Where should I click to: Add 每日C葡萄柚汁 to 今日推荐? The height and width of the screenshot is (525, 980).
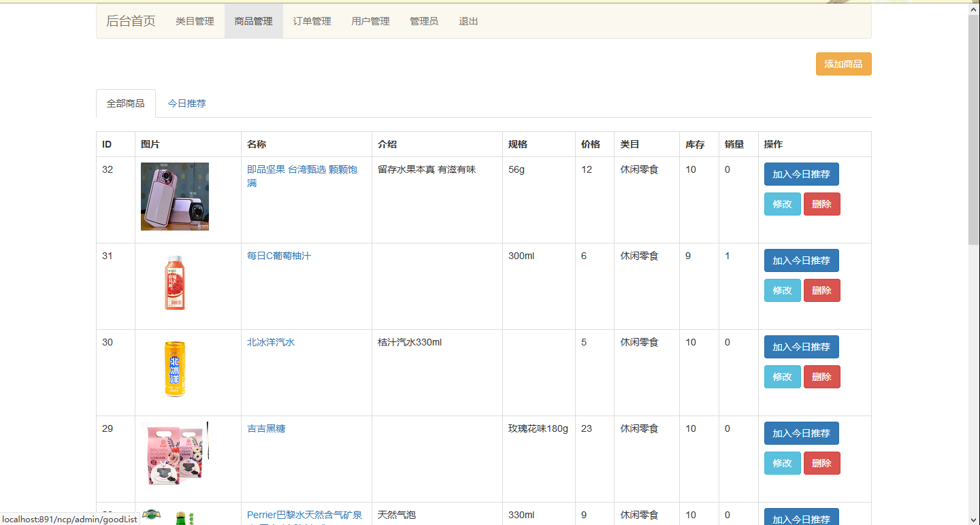802,260
